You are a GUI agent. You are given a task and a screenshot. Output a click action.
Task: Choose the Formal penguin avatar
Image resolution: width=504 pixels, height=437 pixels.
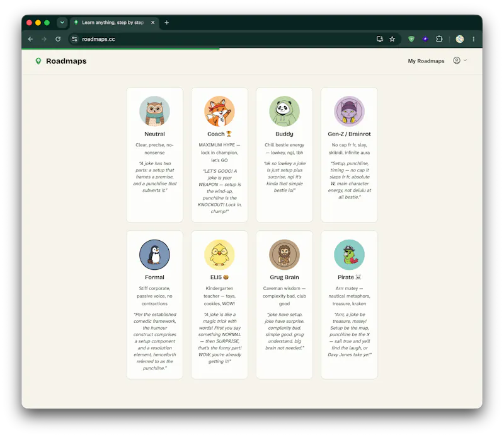pos(154,255)
